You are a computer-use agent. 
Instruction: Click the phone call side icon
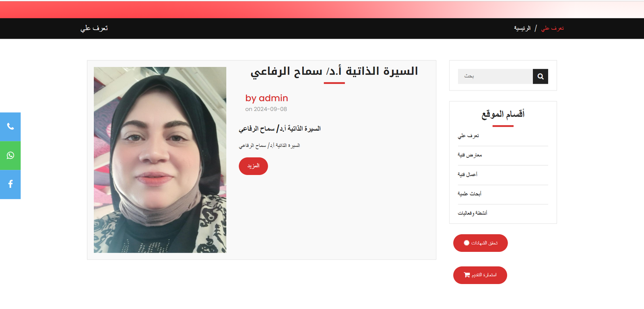tap(10, 127)
